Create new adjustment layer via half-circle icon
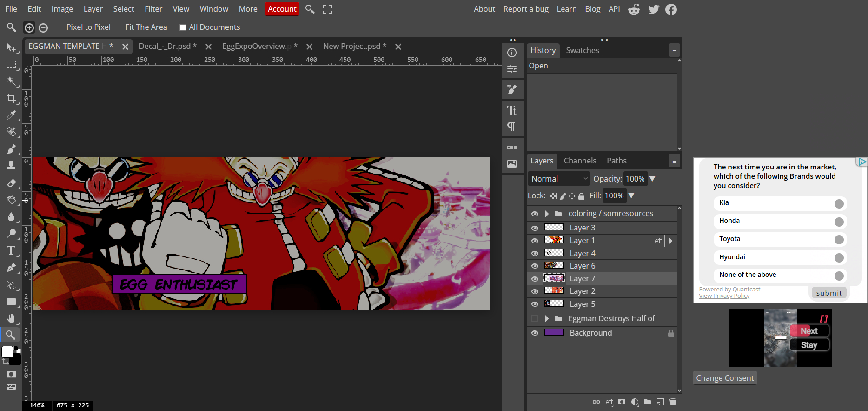Image resolution: width=868 pixels, height=411 pixels. (x=635, y=402)
